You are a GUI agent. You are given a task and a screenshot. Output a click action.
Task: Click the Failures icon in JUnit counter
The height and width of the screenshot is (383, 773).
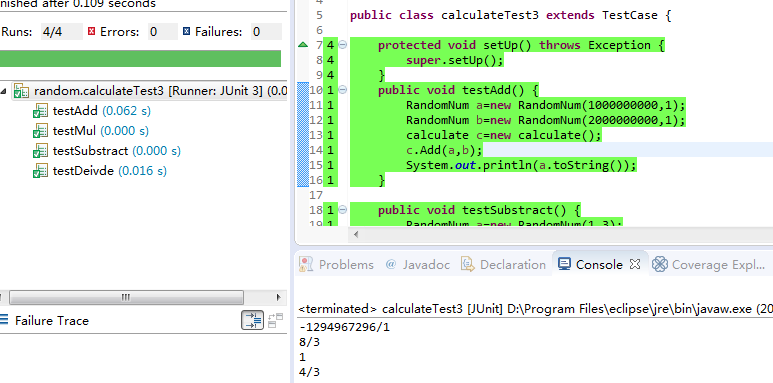[186, 32]
